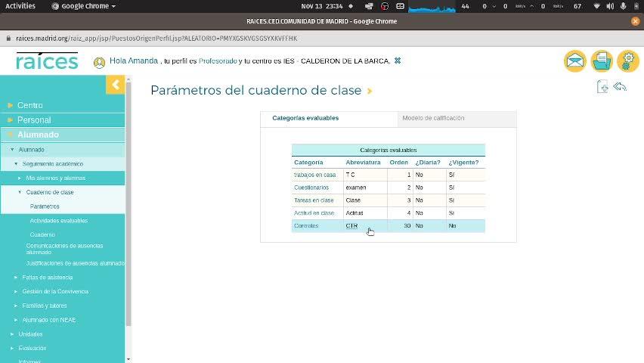Expand Familias y tutores
This screenshot has width=644, height=363.
[x=45, y=306]
